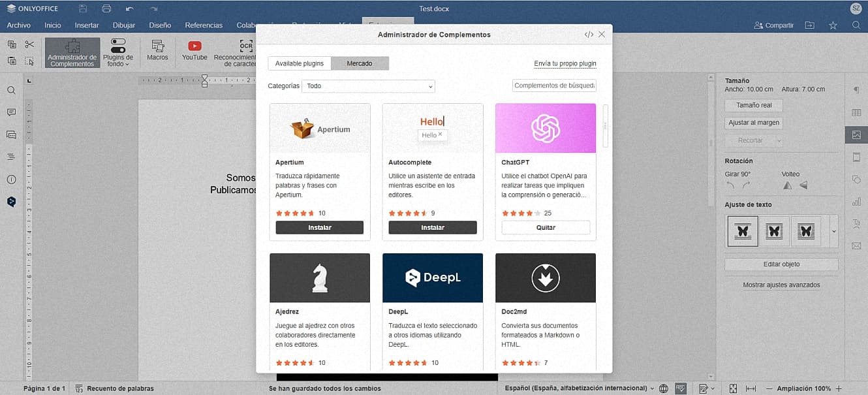Open the Macros tool

(x=157, y=50)
